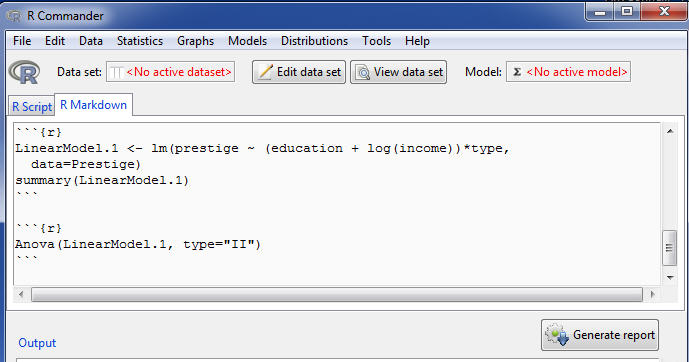Click the vertical scrollbar thumb in the editor
Screen dimensions: 689x362
coord(669,248)
